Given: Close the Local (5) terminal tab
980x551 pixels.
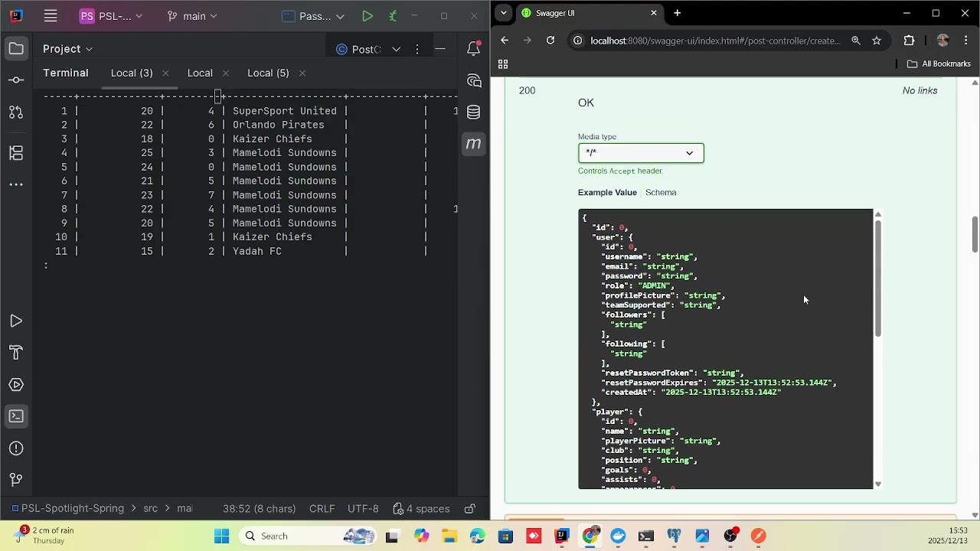Looking at the screenshot, I should click(302, 73).
